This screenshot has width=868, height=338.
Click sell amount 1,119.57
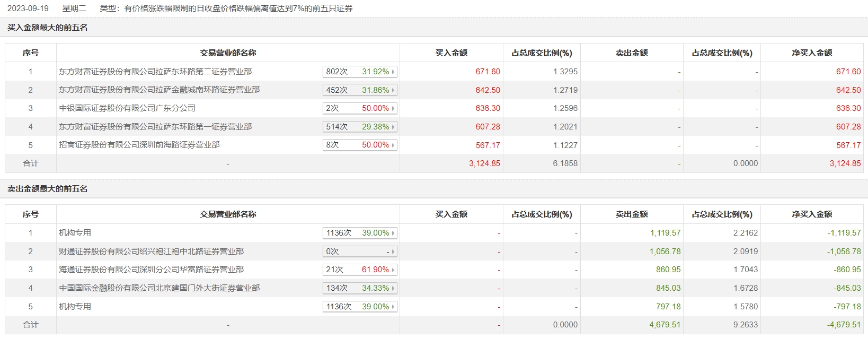point(666,233)
